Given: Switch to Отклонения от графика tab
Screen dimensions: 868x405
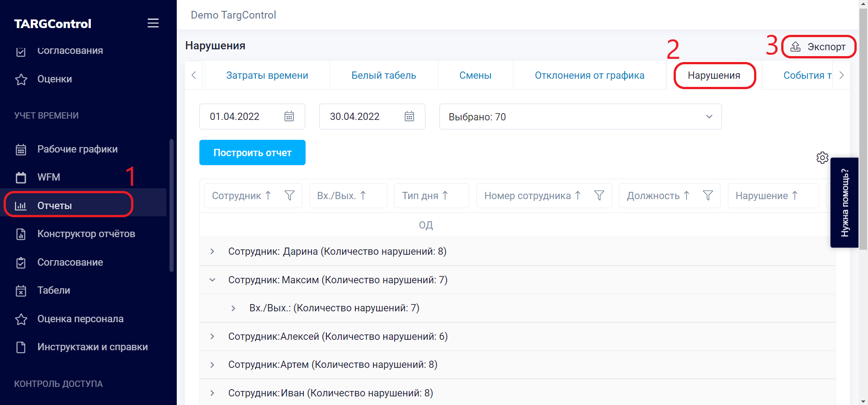Looking at the screenshot, I should pyautogui.click(x=590, y=75).
